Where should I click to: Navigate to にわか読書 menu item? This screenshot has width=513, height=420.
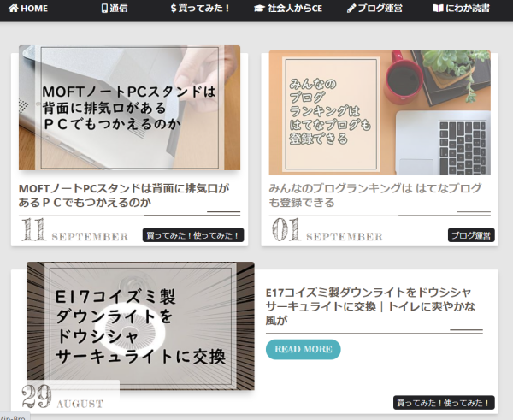click(462, 9)
